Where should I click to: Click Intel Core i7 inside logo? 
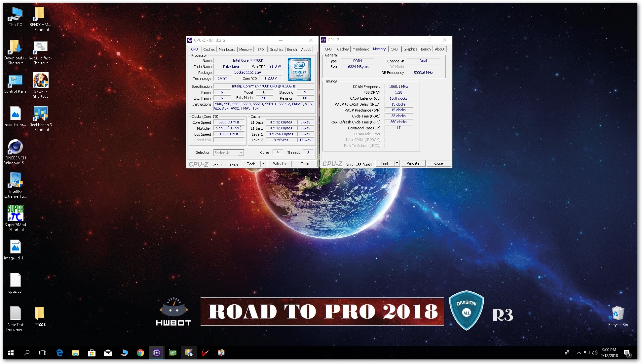pyautogui.click(x=299, y=69)
